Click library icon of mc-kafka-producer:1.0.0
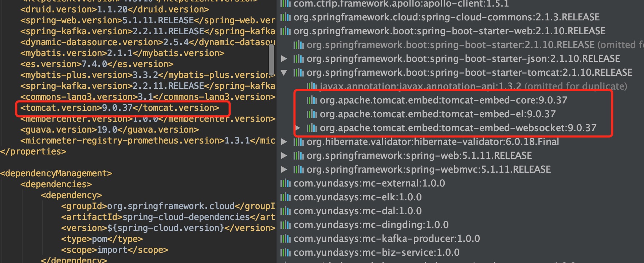This screenshot has height=263, width=644. pyautogui.click(x=286, y=239)
